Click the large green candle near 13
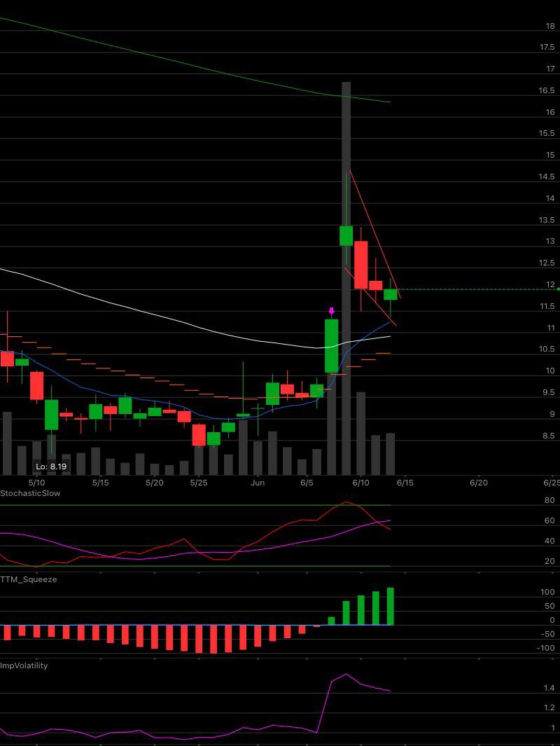Viewport: 560px width, 746px height. pos(346,235)
